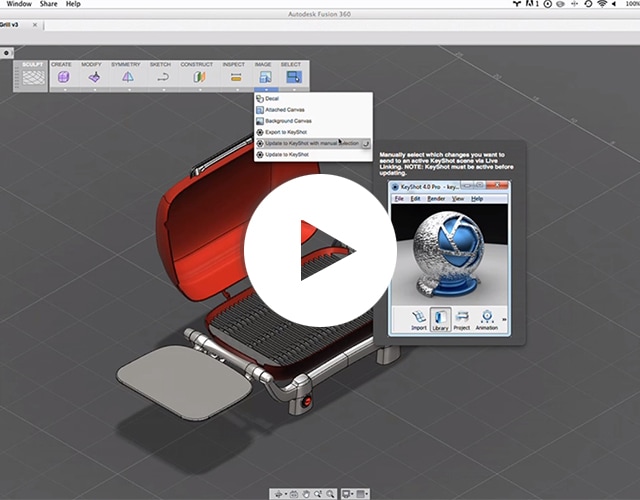Click the Symmetry tool icon

[128, 77]
